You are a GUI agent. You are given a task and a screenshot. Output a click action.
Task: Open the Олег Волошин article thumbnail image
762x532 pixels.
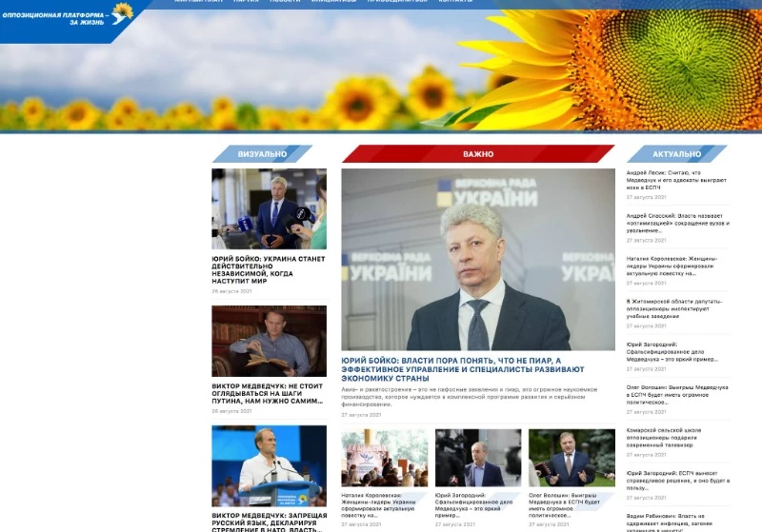click(x=571, y=458)
